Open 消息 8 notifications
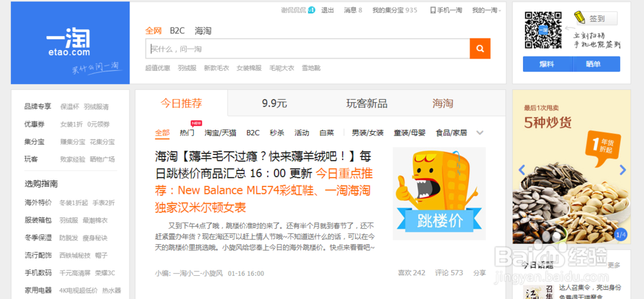Viewport: 644px width, 299px height. tap(353, 10)
